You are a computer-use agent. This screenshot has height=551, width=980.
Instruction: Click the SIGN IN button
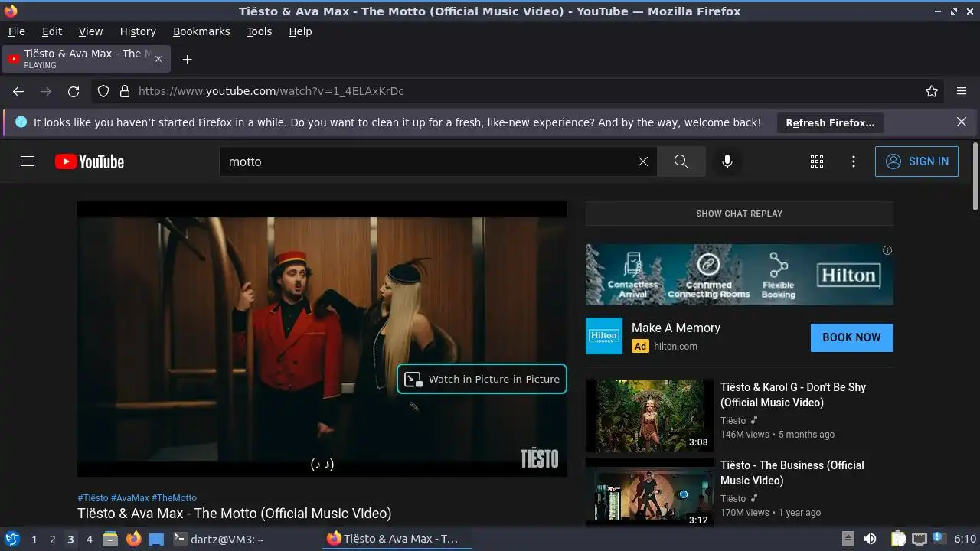coord(916,161)
